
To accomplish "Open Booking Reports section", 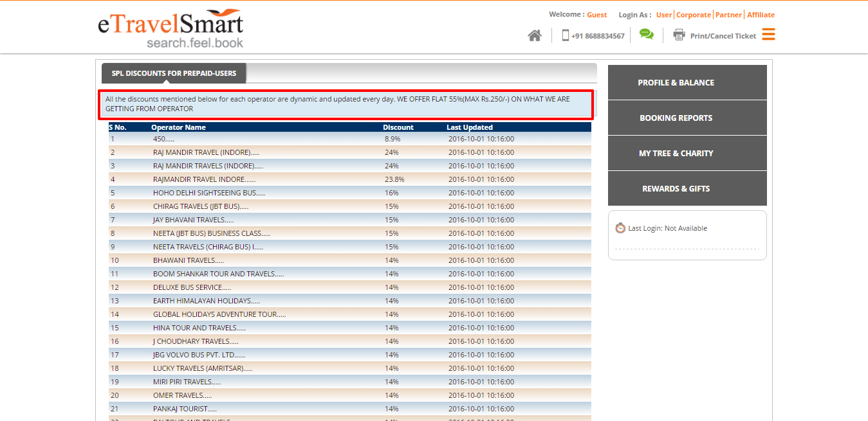I will 676,118.
